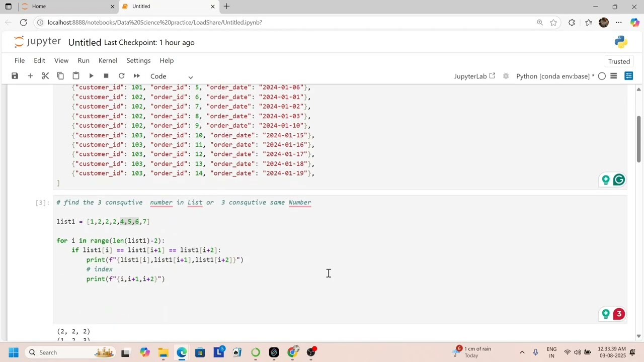This screenshot has width=644, height=362.
Task: Rename the notebook title Untitled
Action: point(85,42)
